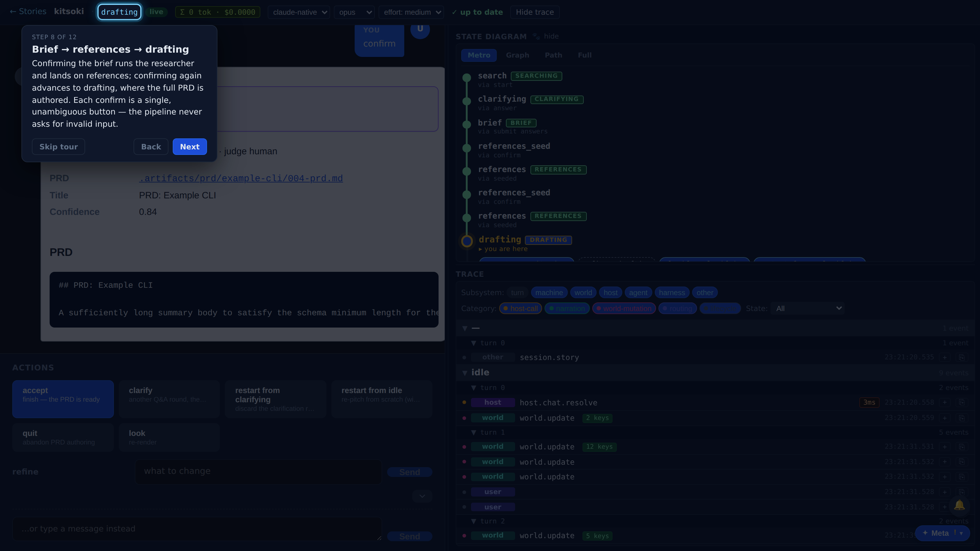Focus the 'or type a message instead' box
980x551 pixels.
197,529
